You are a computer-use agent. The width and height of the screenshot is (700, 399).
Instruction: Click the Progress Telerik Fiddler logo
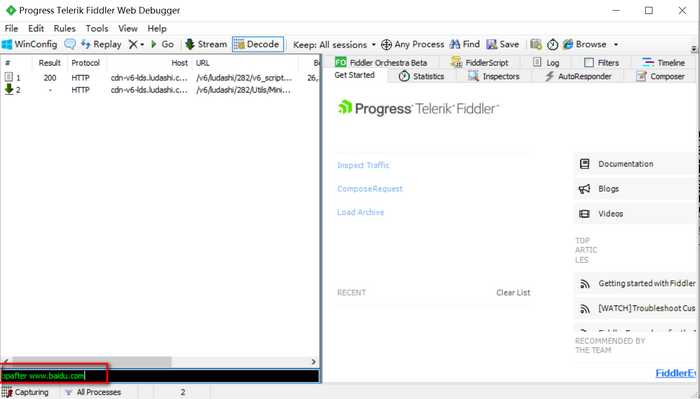point(418,108)
